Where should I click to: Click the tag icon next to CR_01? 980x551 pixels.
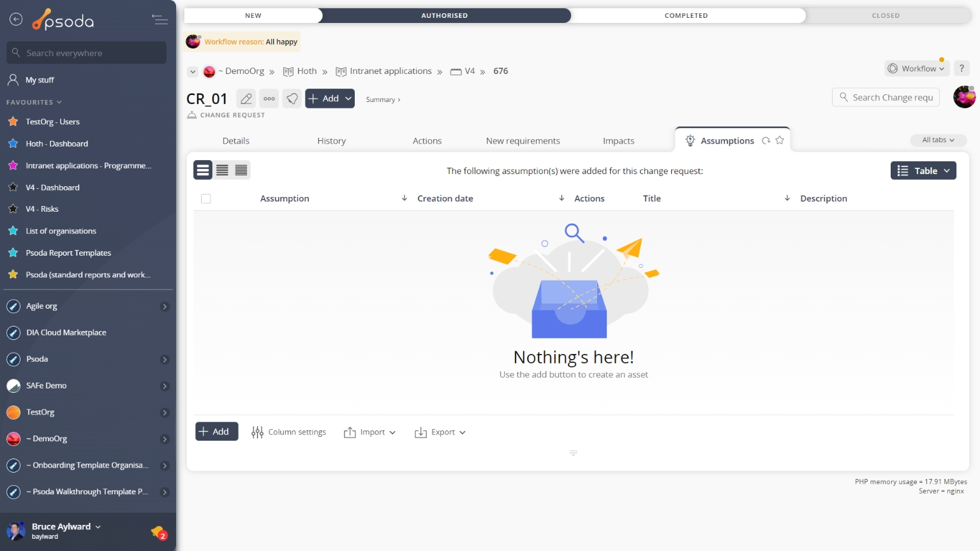[x=292, y=99]
